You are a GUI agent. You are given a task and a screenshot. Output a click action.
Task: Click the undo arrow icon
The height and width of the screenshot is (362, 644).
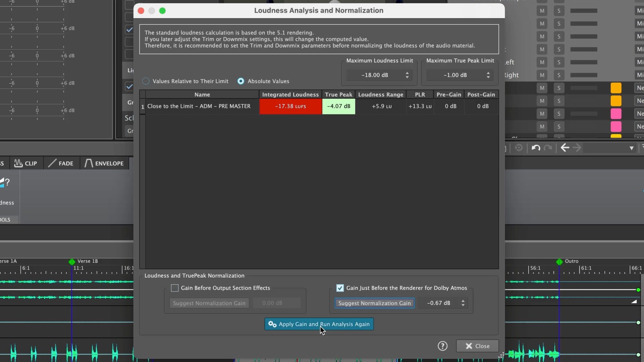tap(536, 148)
